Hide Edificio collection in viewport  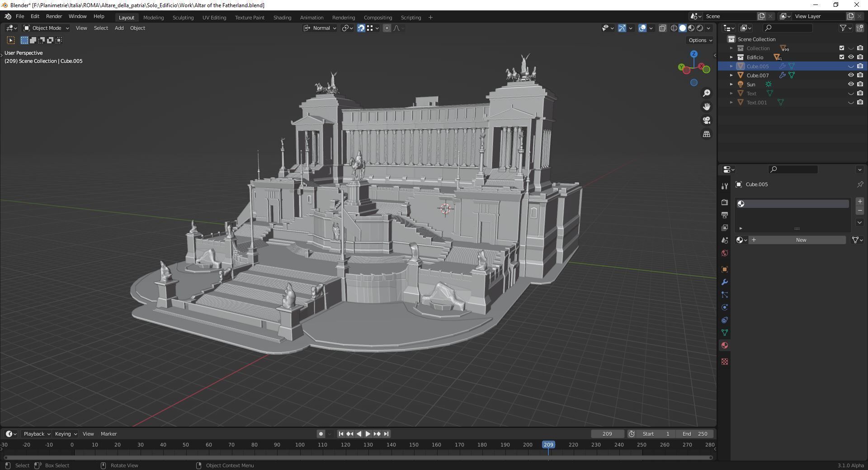(x=851, y=57)
